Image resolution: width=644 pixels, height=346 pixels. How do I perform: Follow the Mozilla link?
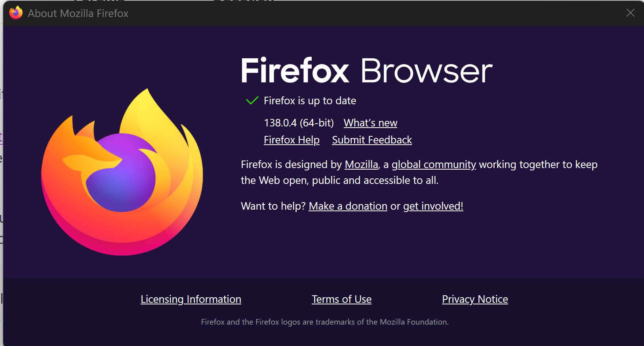click(361, 164)
